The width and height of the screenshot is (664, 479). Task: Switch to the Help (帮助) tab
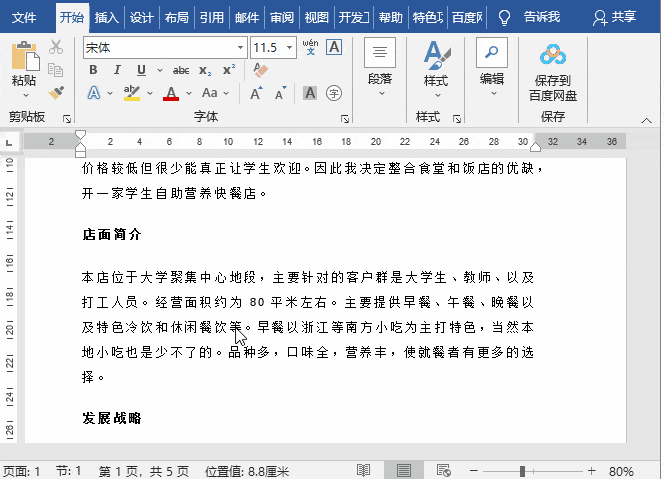tap(390, 17)
